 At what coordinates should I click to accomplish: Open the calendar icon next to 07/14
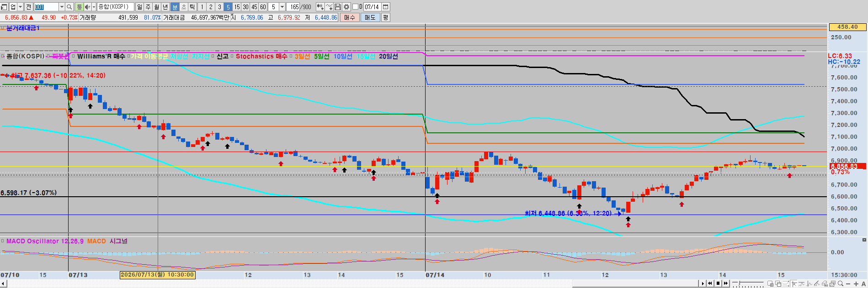click(385, 7)
